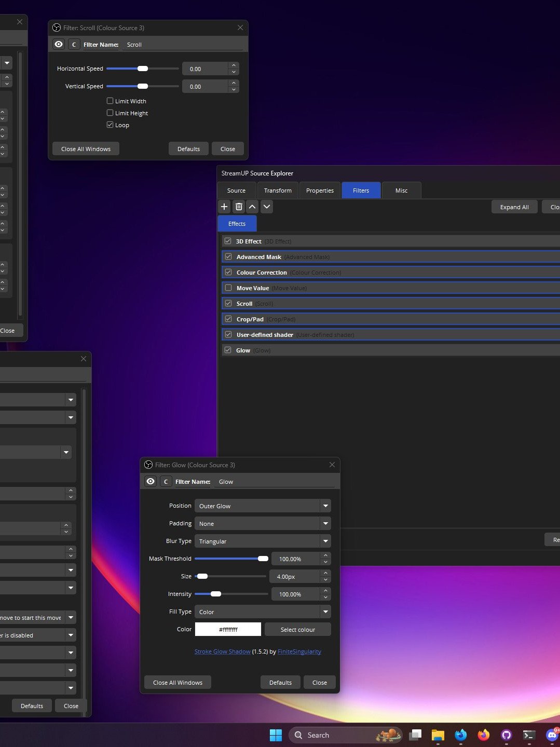The width and height of the screenshot is (560, 747).
Task: Switch to the Transform tab
Action: [x=278, y=191]
